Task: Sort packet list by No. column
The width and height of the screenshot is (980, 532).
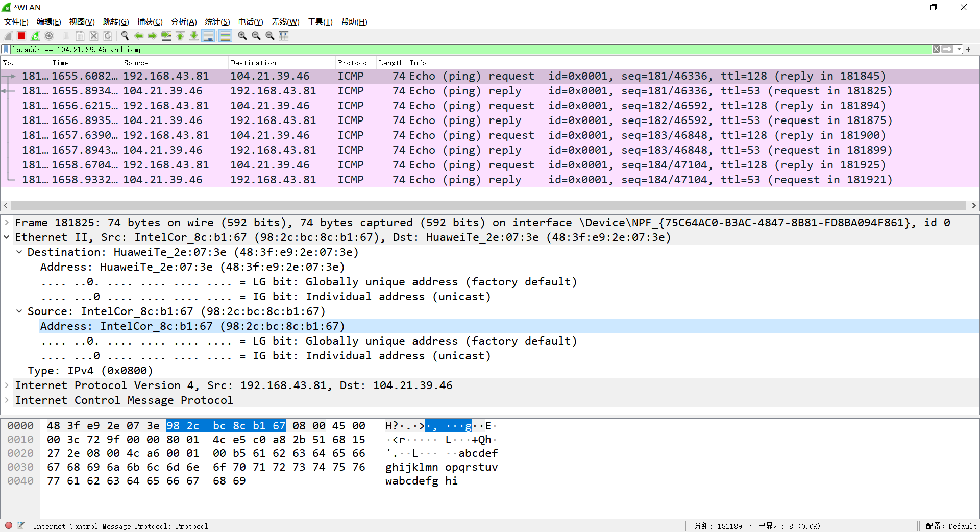Action: [25, 63]
